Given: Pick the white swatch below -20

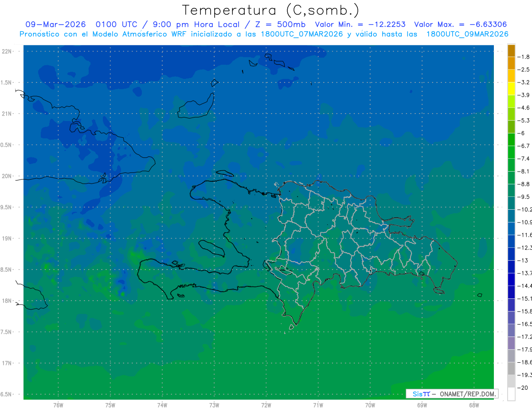Looking at the screenshot, I should click(x=511, y=394).
